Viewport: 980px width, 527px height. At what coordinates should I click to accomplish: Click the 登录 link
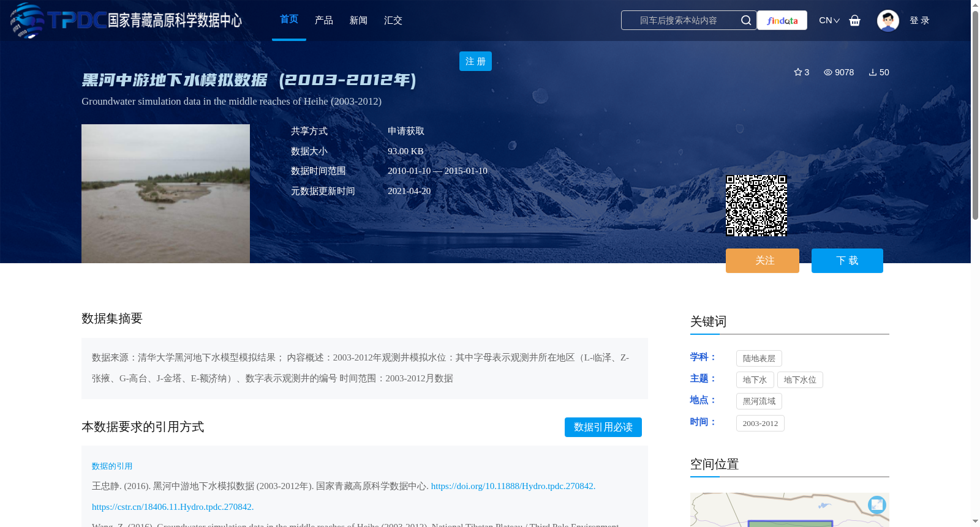click(919, 20)
